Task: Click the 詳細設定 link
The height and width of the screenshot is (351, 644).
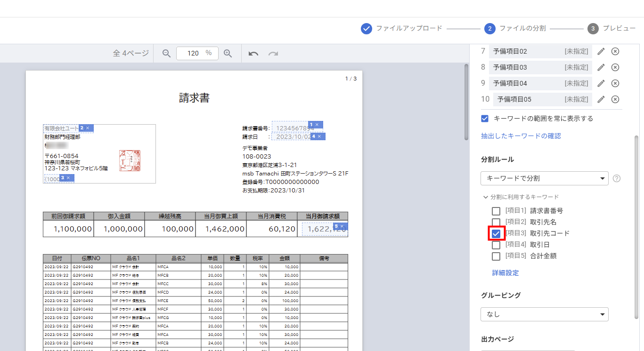Action: 505,273
